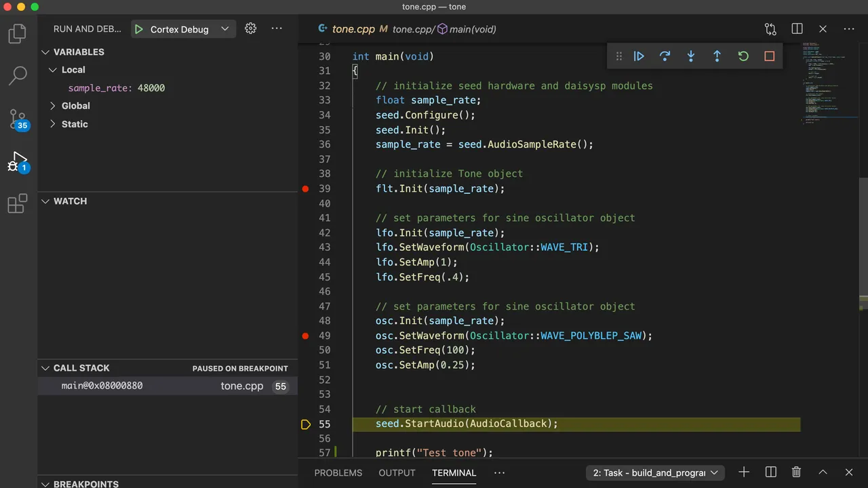The height and width of the screenshot is (488, 868).
Task: Open debug sidebar more actions menu
Action: pos(277,28)
